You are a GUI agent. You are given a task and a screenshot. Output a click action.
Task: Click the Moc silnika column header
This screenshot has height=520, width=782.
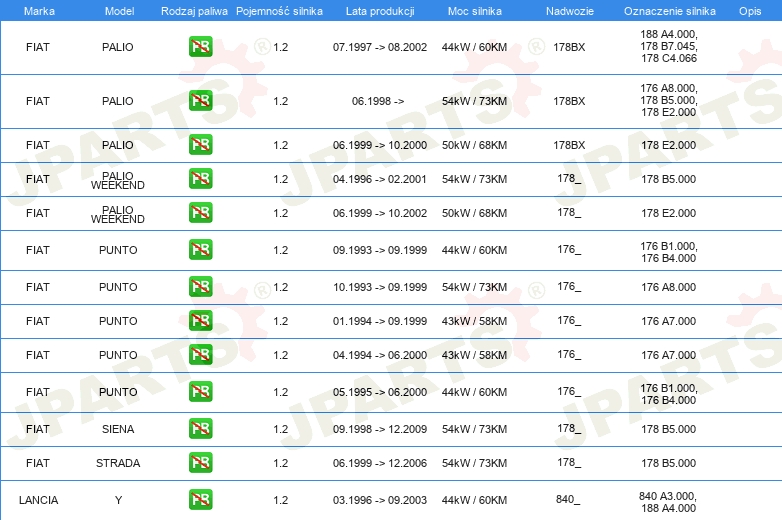475,11
